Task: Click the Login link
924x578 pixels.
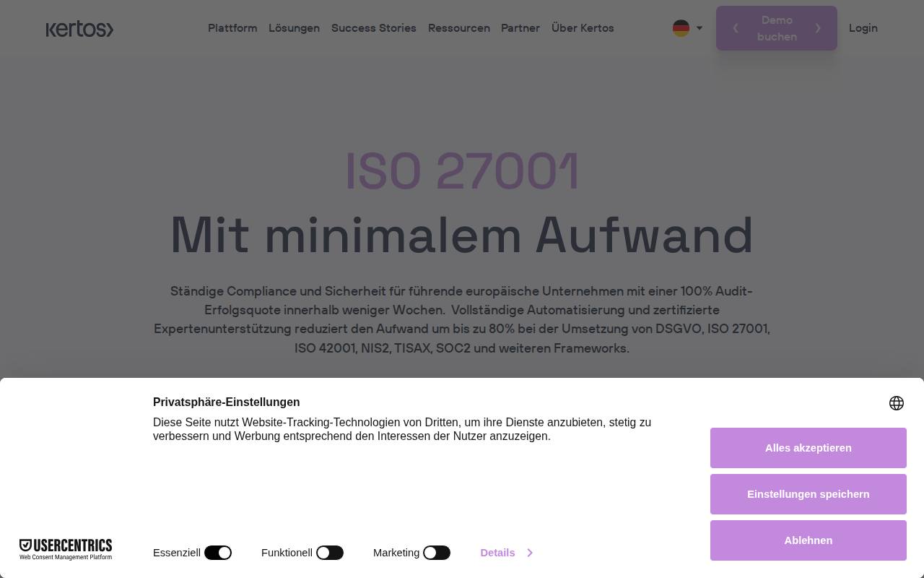Action: [863, 28]
